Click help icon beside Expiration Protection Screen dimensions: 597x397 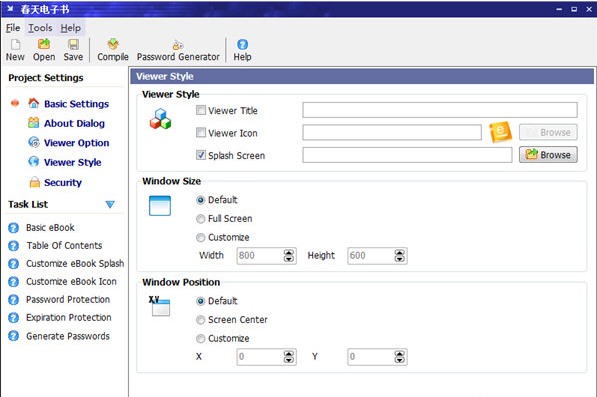click(13, 318)
